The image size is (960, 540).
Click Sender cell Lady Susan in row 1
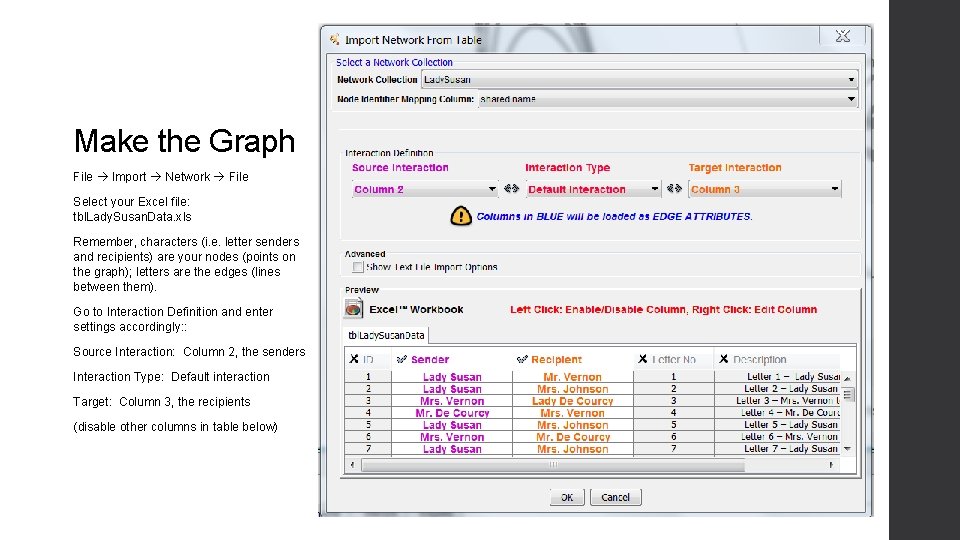(452, 377)
